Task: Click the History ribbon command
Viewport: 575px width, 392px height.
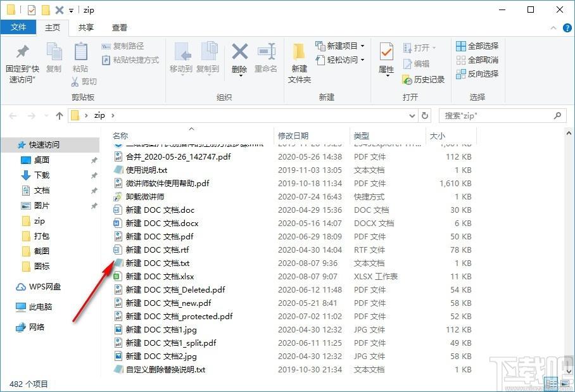Action: tap(424, 80)
